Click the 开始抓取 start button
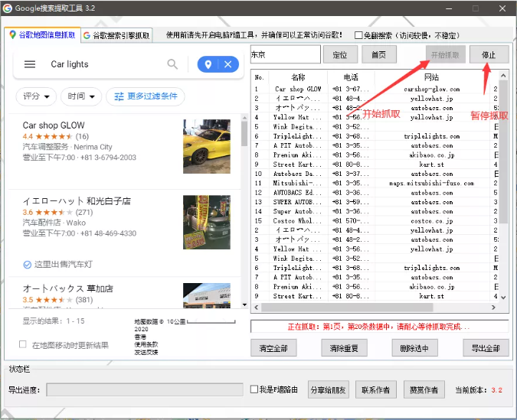 (x=446, y=54)
